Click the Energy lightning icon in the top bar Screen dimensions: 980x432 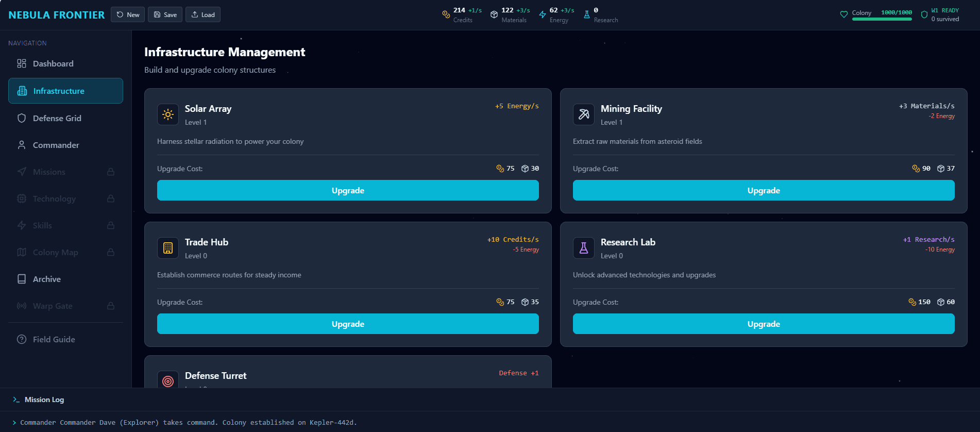coord(543,14)
